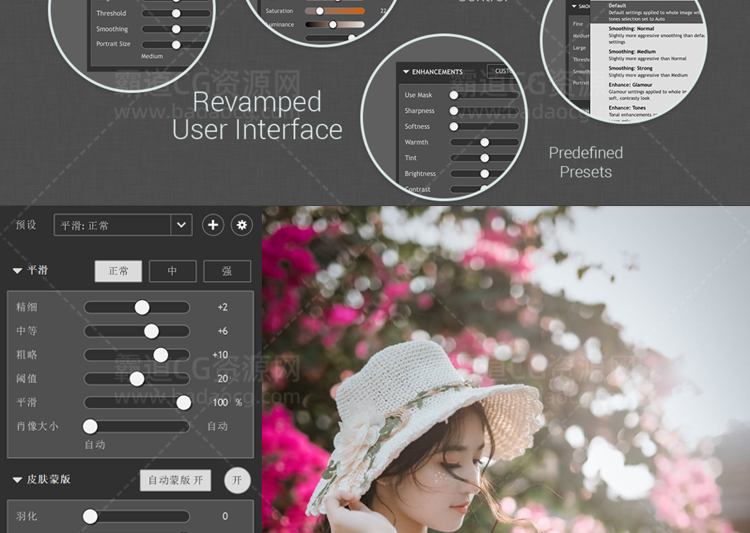Screen dimensions: 750x533
Task: Click the 阈值 slider handle
Action: click(137, 379)
